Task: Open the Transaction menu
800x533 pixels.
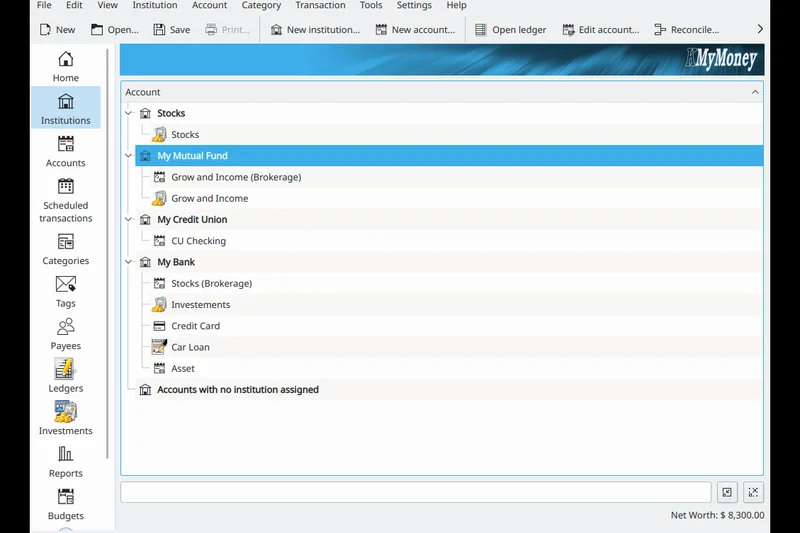Action: point(320,6)
